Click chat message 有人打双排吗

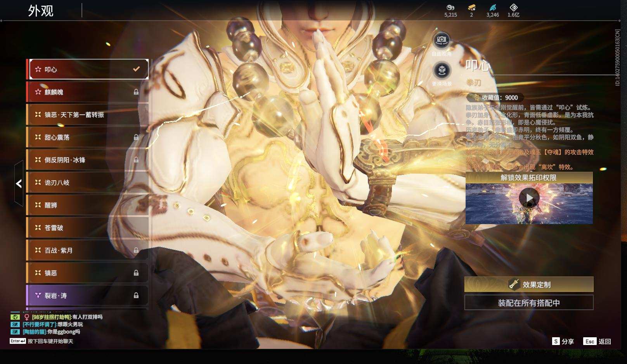click(87, 317)
